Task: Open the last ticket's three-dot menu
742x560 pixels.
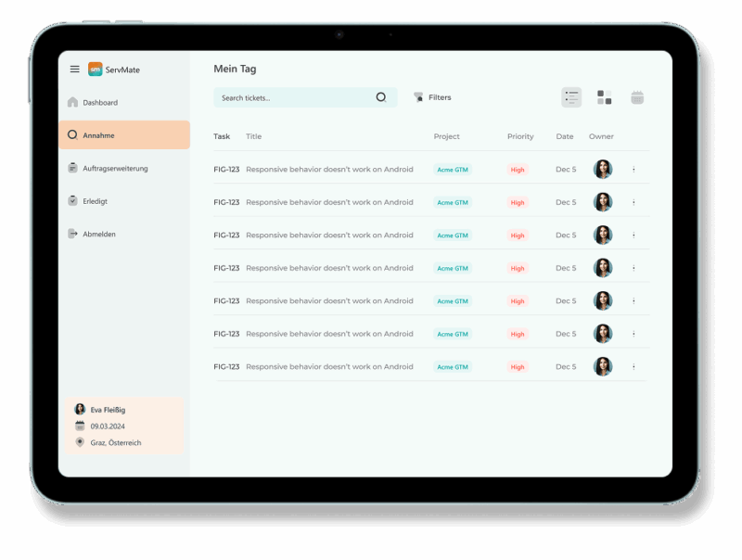Action: (x=633, y=367)
